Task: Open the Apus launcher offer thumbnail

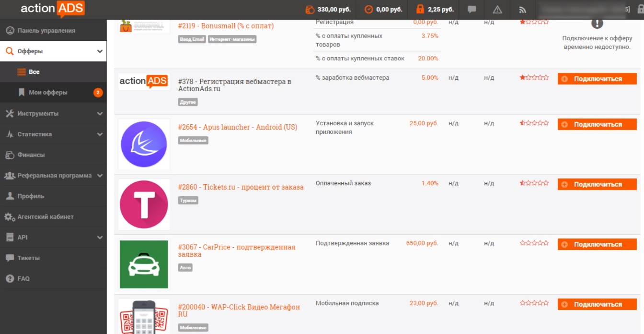Action: (144, 144)
